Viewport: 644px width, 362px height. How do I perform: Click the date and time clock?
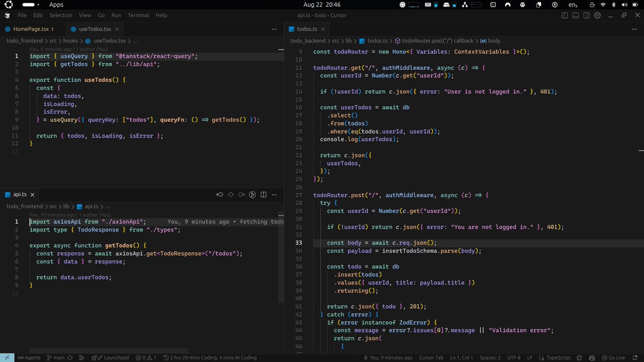pos(321,4)
